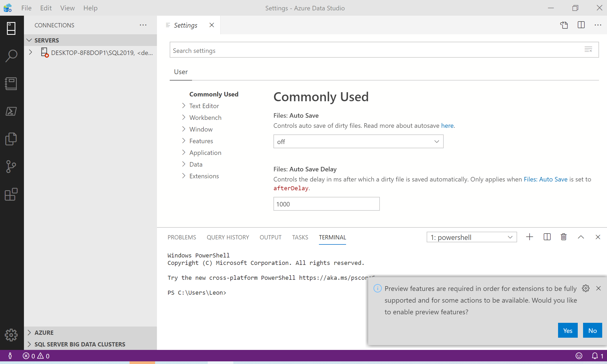Viewport: 607px width, 364px height.
Task: Open the Extensions view icon
Action: [x=11, y=194]
